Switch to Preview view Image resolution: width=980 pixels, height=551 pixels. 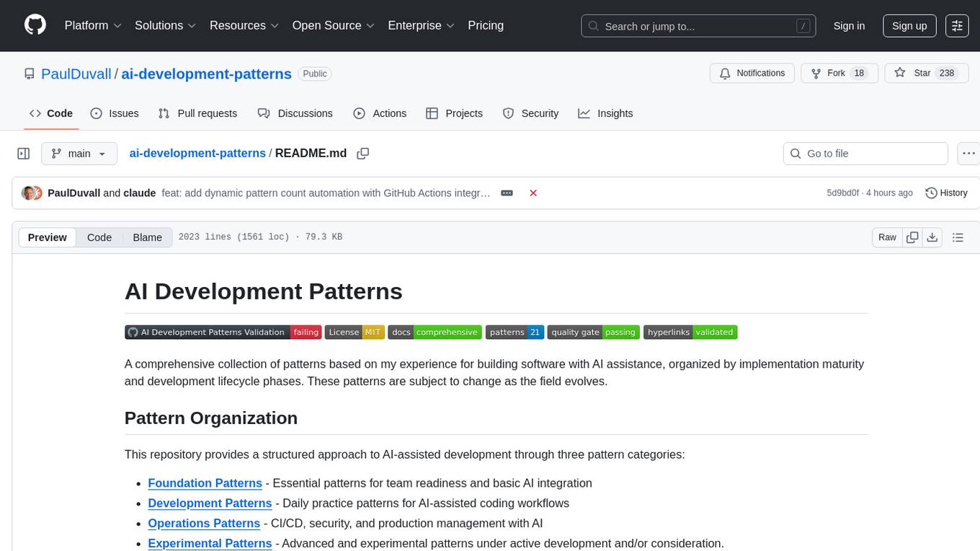point(48,237)
